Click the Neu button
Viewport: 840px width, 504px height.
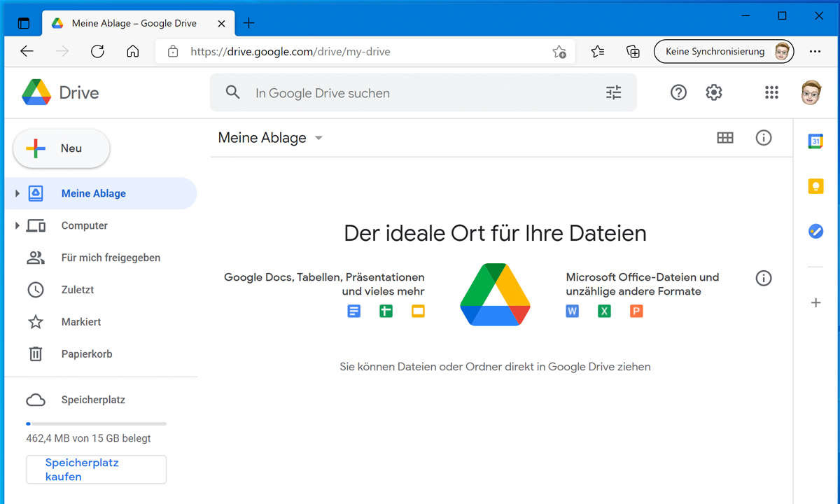pos(62,148)
